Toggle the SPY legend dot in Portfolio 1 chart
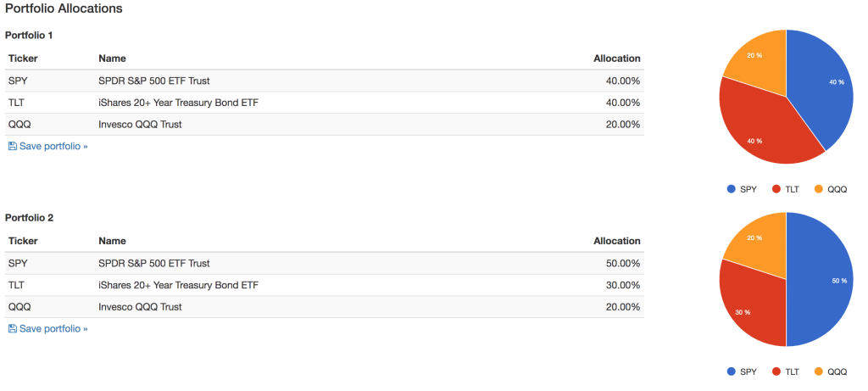The image size is (868, 391). pos(732,189)
